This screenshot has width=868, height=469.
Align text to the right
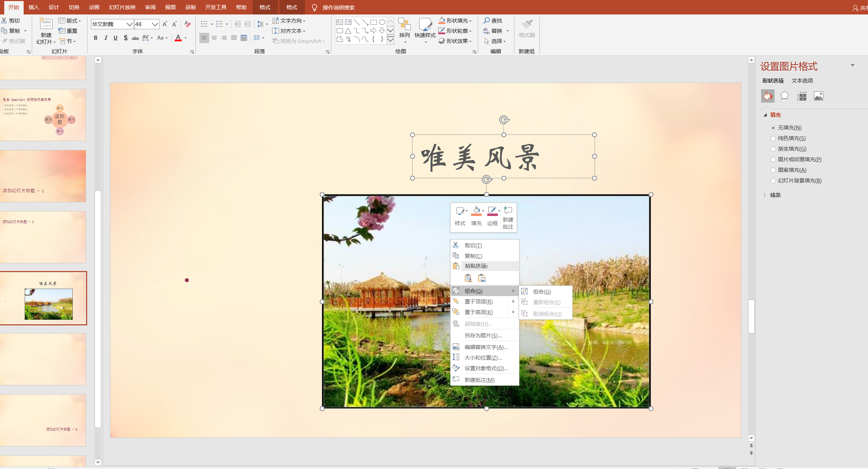click(x=224, y=38)
